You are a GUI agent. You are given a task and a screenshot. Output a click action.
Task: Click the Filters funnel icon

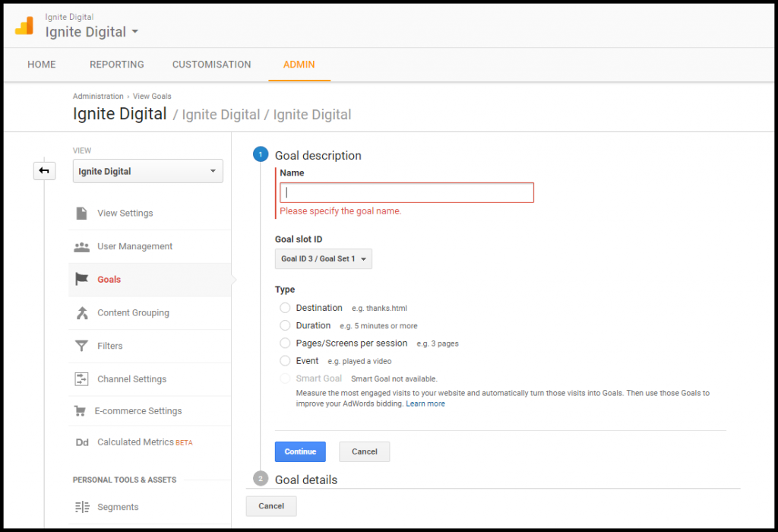point(81,346)
